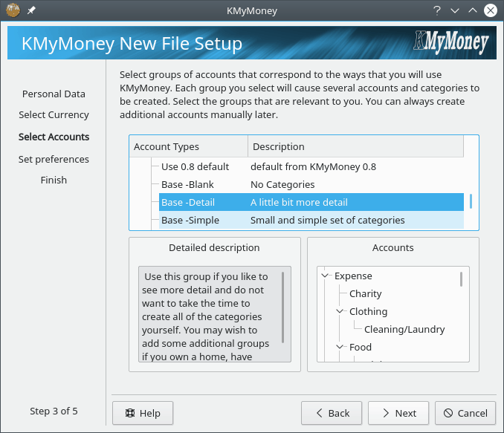Image resolution: width=504 pixels, height=433 pixels.
Task: Click the Personal Data step
Action: tap(54, 94)
